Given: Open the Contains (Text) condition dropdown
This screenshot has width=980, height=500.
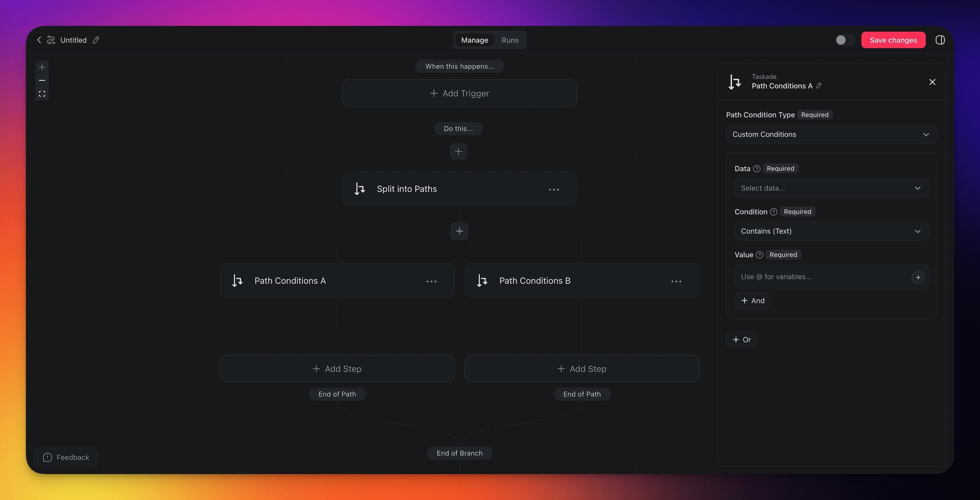Looking at the screenshot, I should coord(831,231).
